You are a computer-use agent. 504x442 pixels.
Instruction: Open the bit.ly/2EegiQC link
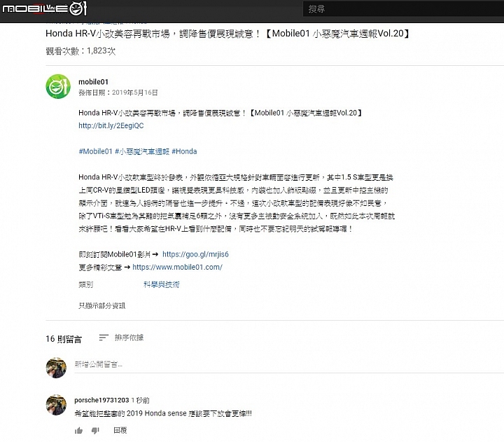(x=111, y=125)
